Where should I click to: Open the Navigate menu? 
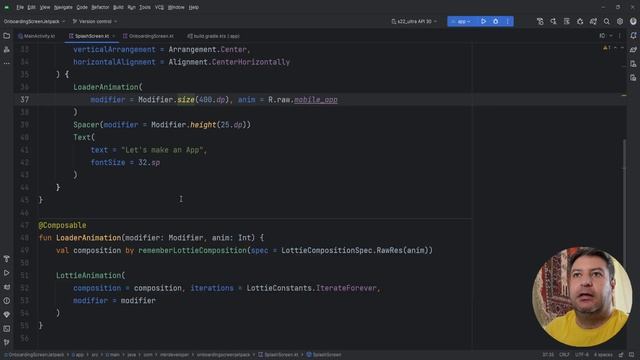pyautogui.click(x=63, y=7)
